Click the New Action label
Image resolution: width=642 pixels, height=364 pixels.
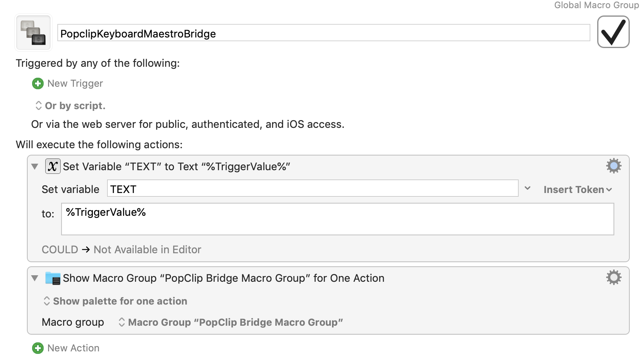73,348
